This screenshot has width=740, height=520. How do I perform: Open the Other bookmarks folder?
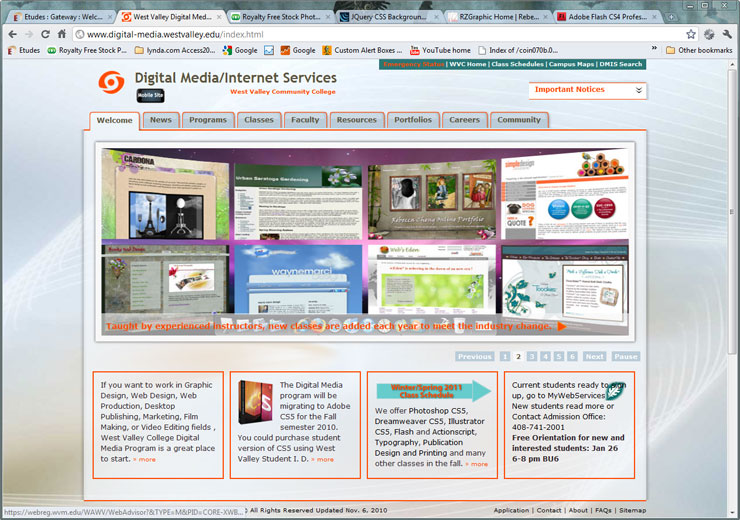[699, 50]
